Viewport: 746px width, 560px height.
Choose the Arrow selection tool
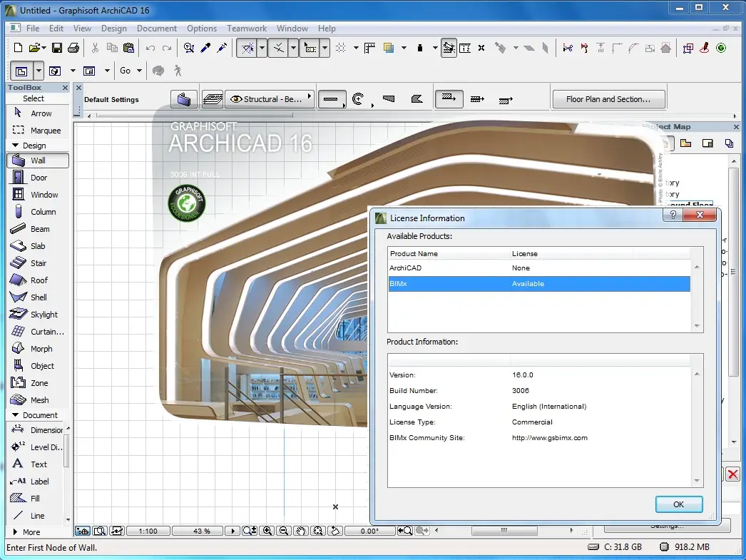[38, 113]
